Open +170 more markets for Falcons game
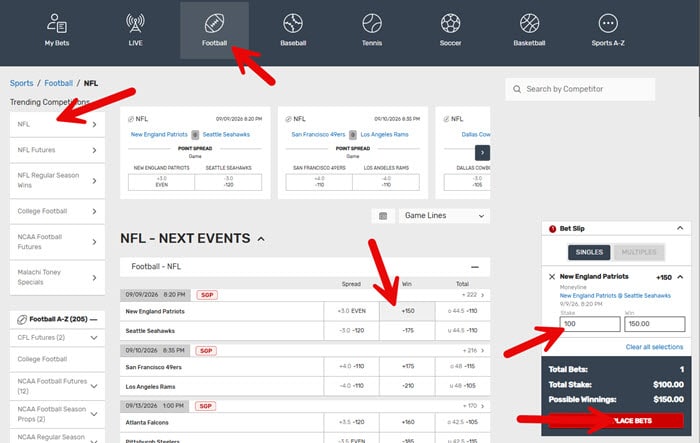Viewport: 700px width, 443px height. pyautogui.click(x=473, y=406)
